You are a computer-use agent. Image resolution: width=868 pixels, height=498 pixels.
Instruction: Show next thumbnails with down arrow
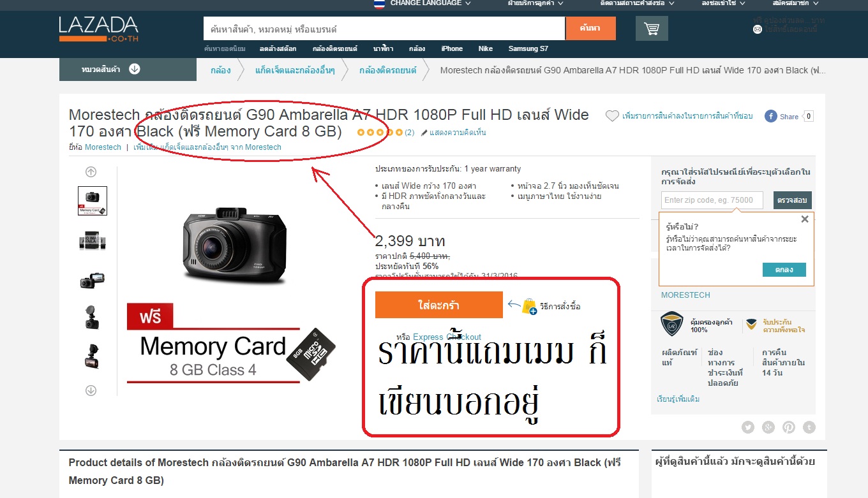tap(91, 390)
